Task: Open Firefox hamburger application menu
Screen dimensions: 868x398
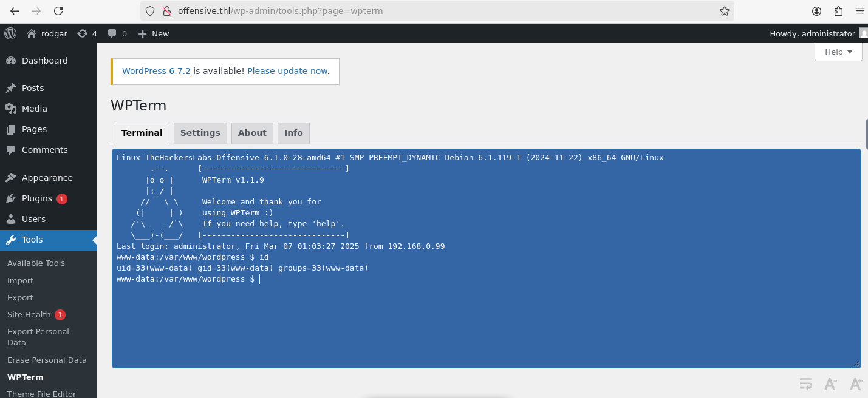Action: 859,11
